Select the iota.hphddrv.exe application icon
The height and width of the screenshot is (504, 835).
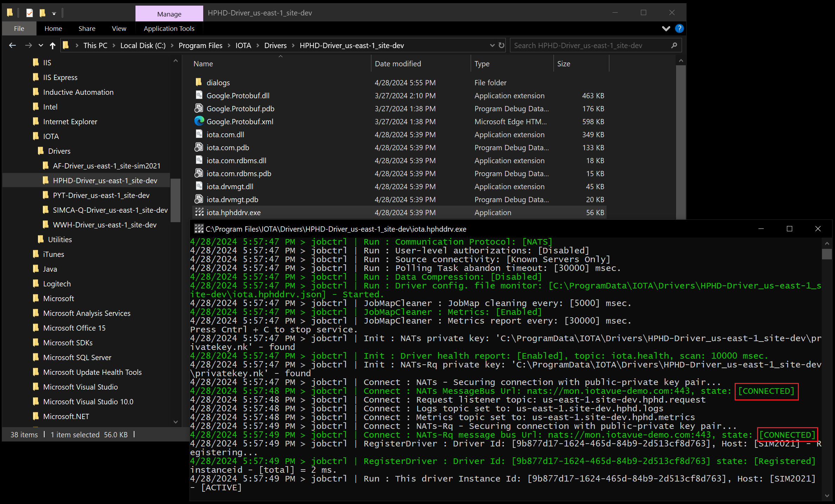(199, 212)
